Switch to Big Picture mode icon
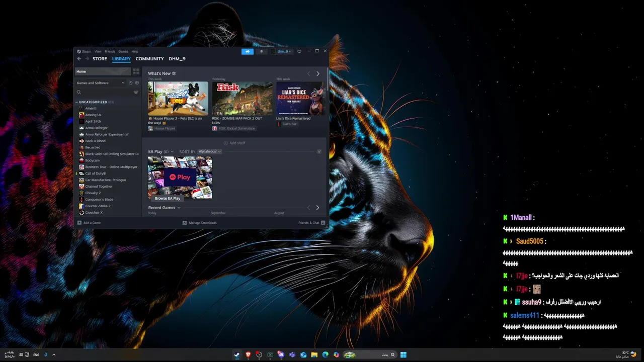Viewport: 644px width, 362px height. coord(299,51)
